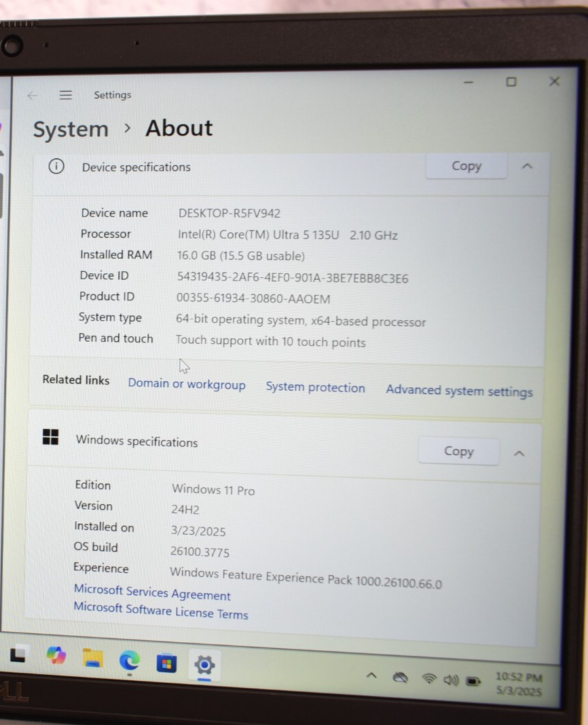Open Task View from the taskbar
The image size is (588, 725).
pos(18,654)
